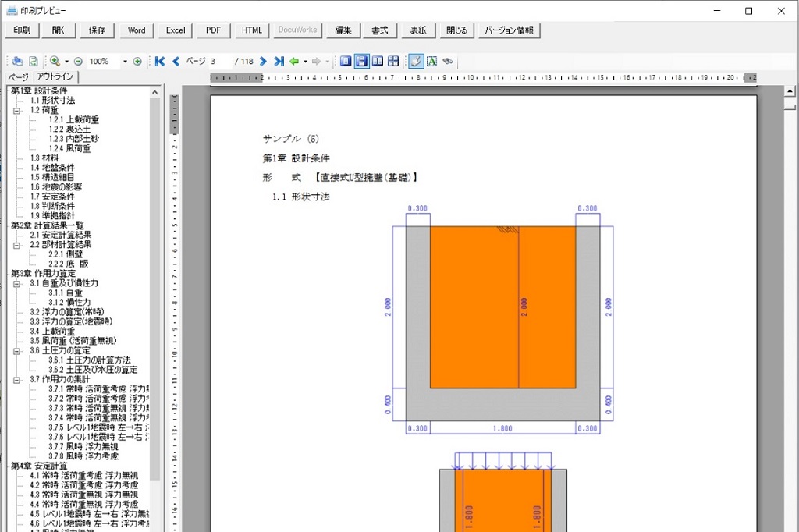
Task: Select the hand pan tool
Action: click(x=416, y=61)
